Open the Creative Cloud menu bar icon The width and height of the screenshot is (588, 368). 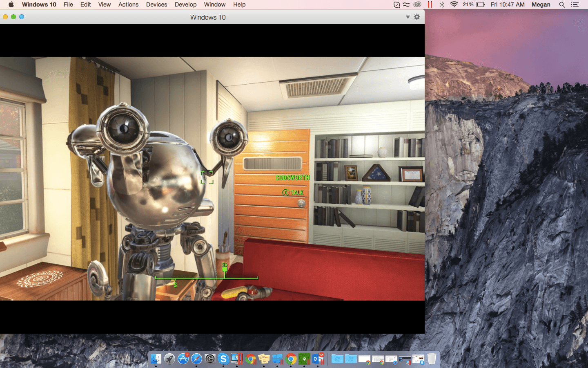click(417, 4)
